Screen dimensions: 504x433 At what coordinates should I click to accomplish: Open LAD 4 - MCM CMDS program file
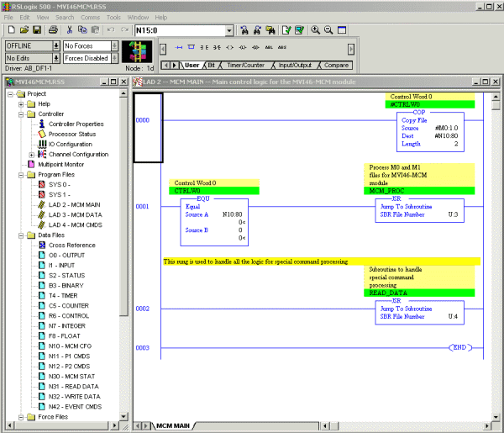click(75, 224)
